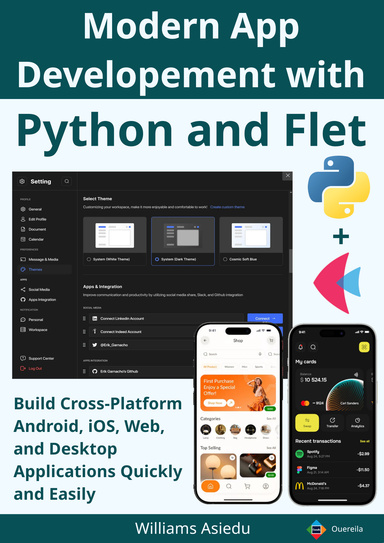This screenshot has height=543, width=384.
Task: Tap the arrow button beside Shop Now
Action: tap(231, 403)
